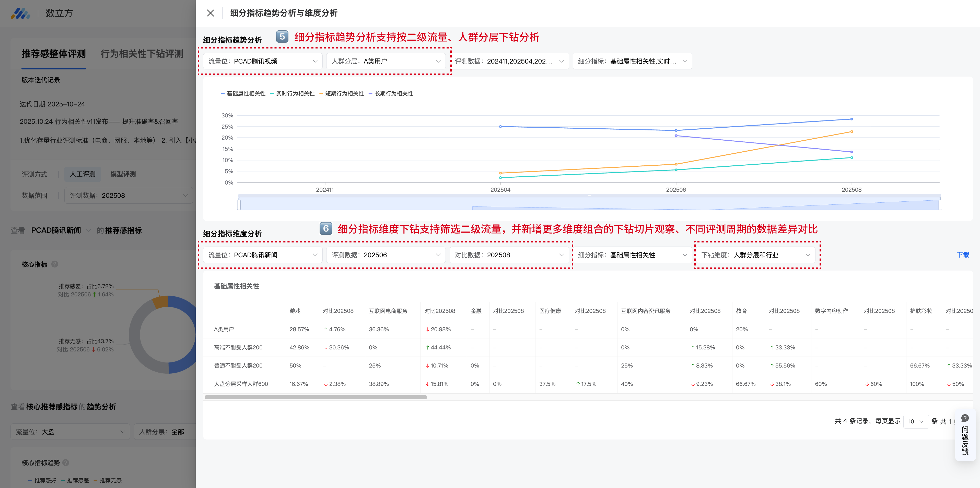
Task: Open page size 10 selector
Action: click(x=916, y=421)
